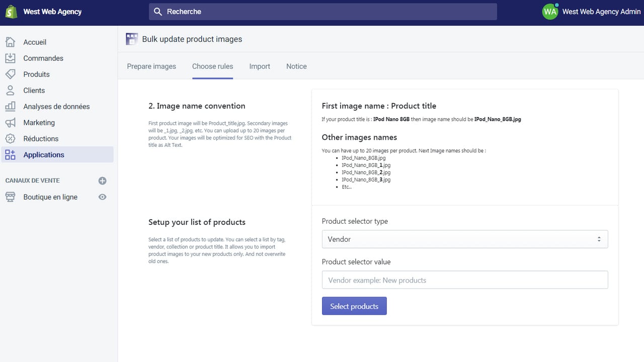Image resolution: width=644 pixels, height=362 pixels.
Task: Click the Boutique en ligne store icon
Action: coord(10,197)
